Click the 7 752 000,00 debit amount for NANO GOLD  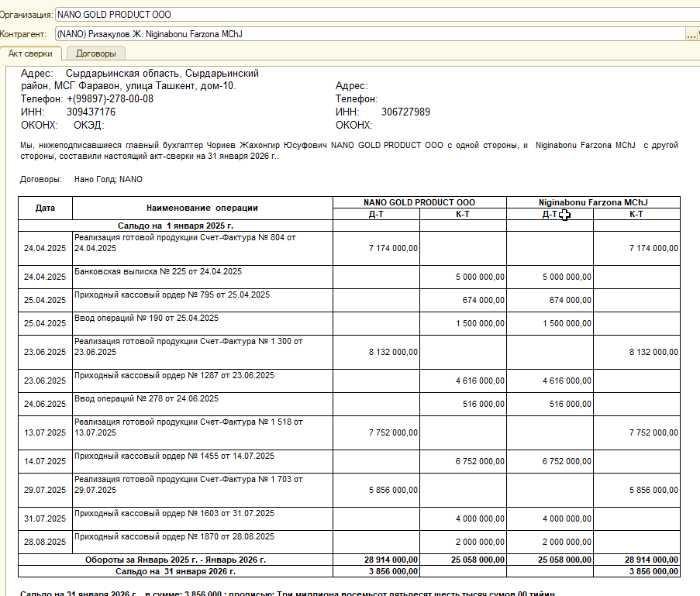click(376, 432)
